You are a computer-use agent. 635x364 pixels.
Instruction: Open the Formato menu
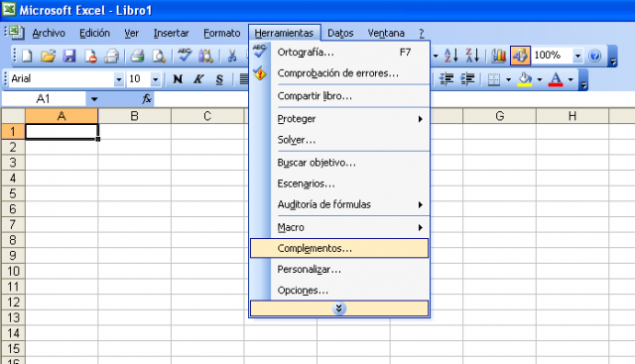(221, 33)
